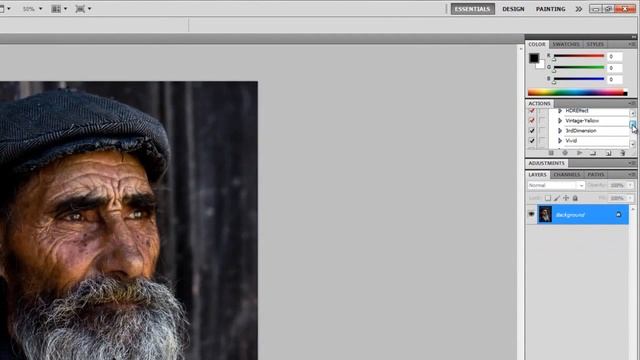Click the Stop action button

click(551, 153)
